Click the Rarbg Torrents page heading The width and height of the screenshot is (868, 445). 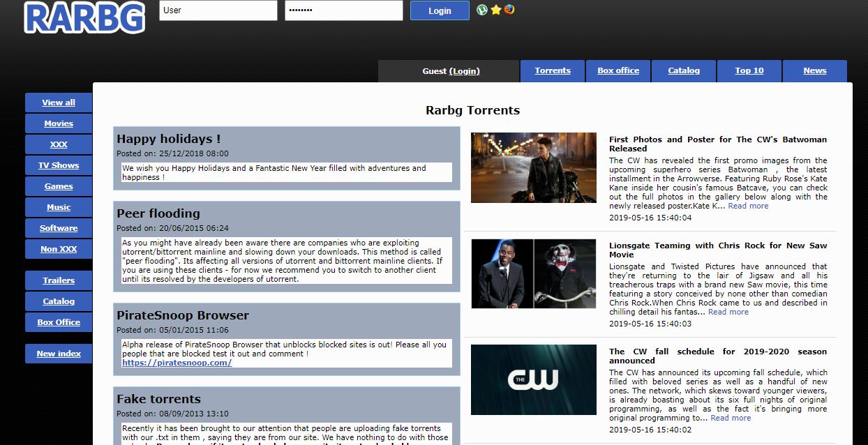pyautogui.click(x=473, y=110)
